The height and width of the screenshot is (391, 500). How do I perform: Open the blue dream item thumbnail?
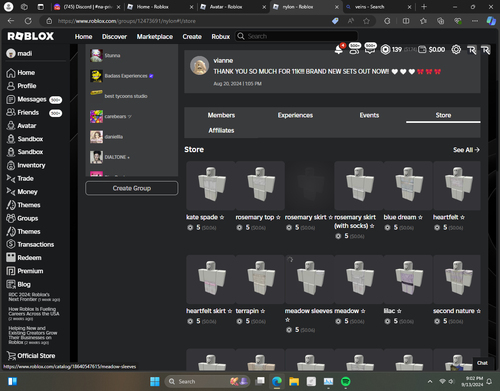click(408, 186)
